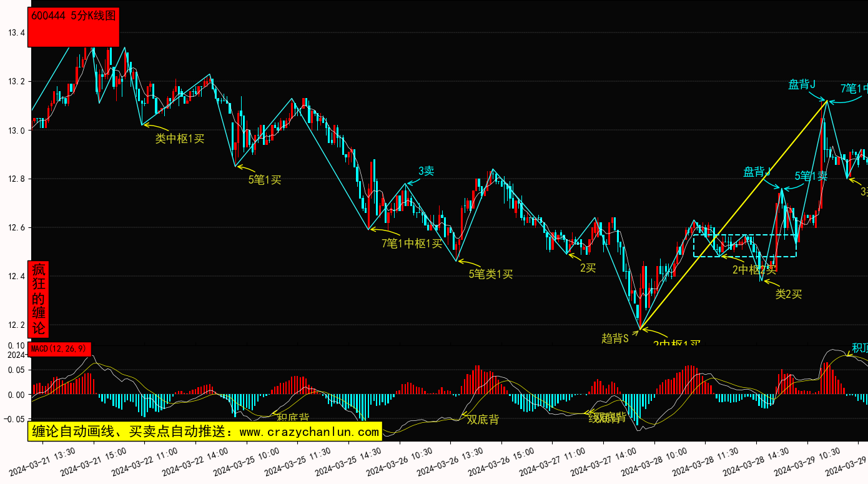Click the 7笔1中枢1买 annotation
Screen dimensions: 868x484
[x=412, y=244]
